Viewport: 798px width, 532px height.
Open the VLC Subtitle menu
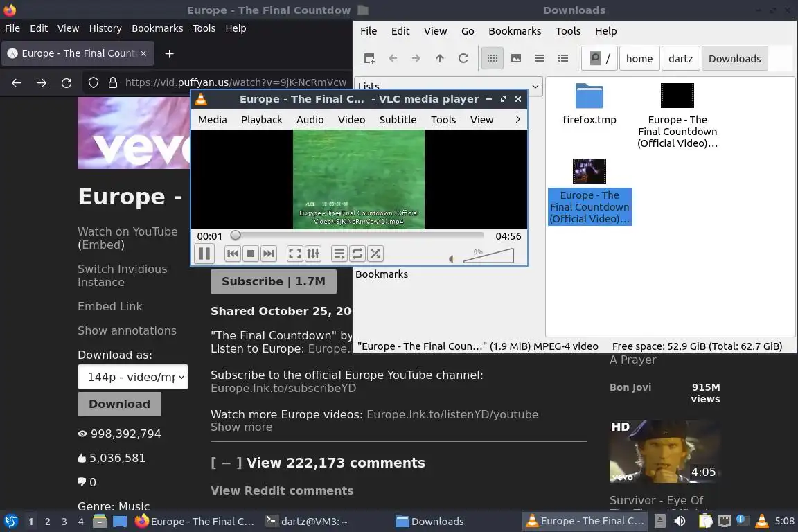coord(398,120)
